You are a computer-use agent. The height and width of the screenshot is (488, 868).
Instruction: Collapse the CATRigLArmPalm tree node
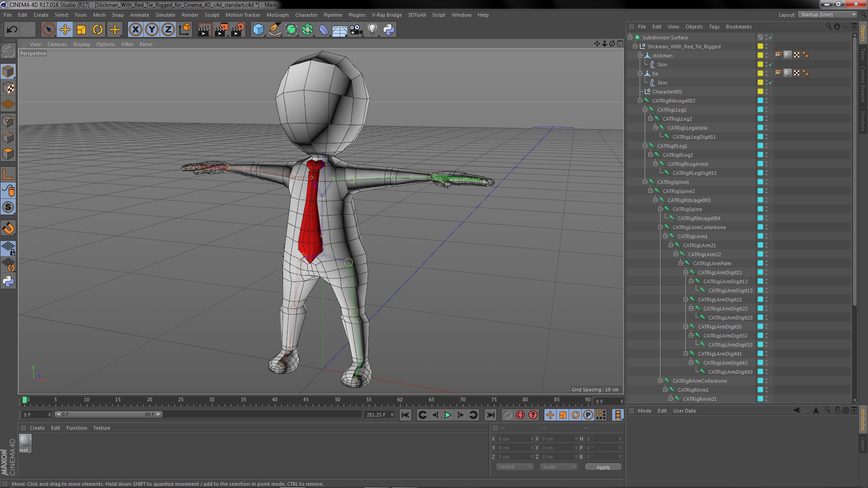680,263
